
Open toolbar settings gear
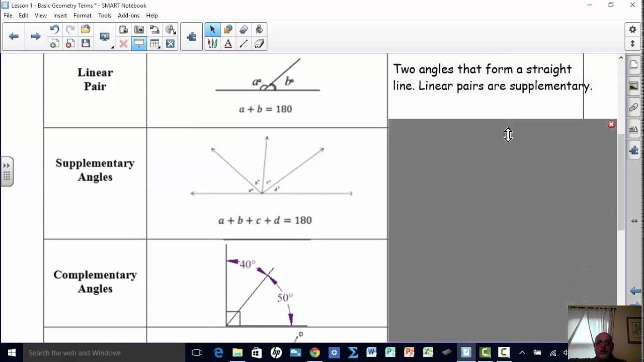pyautogui.click(x=633, y=30)
